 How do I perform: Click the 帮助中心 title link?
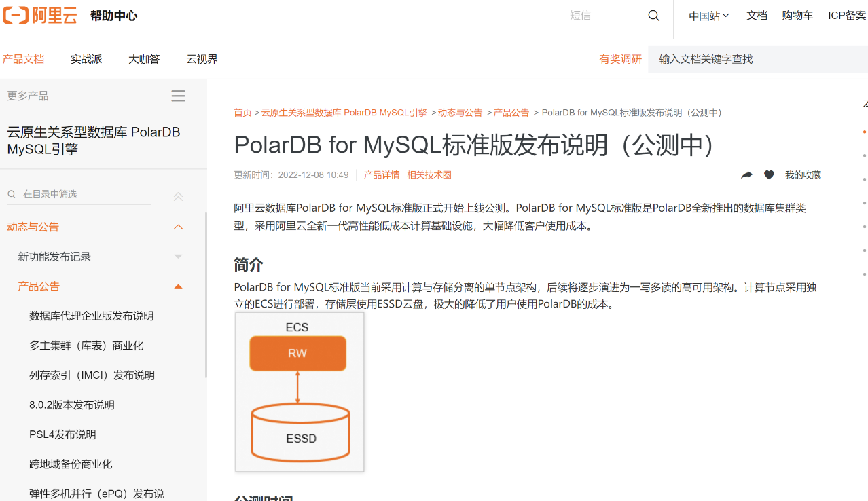[113, 16]
